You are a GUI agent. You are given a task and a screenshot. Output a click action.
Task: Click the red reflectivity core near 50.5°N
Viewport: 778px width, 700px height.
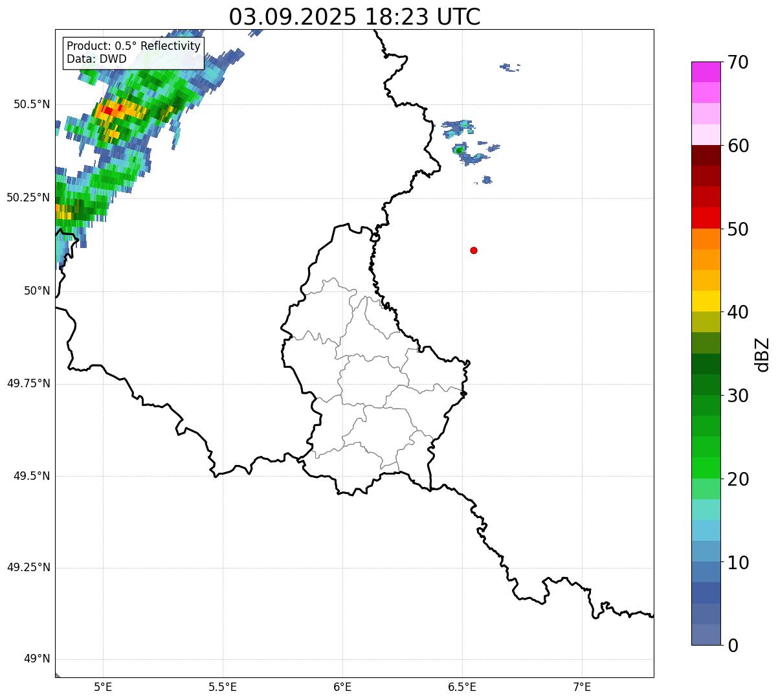(x=108, y=111)
